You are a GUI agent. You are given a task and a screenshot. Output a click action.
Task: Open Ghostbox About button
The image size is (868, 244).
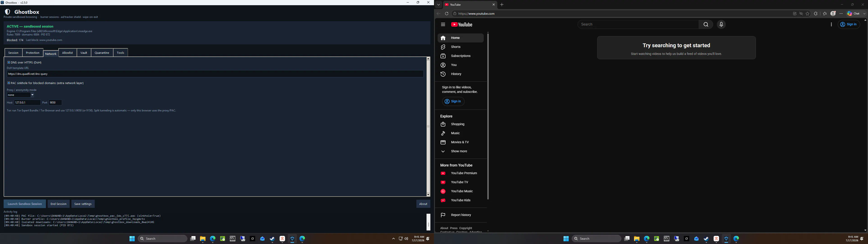pyautogui.click(x=423, y=204)
